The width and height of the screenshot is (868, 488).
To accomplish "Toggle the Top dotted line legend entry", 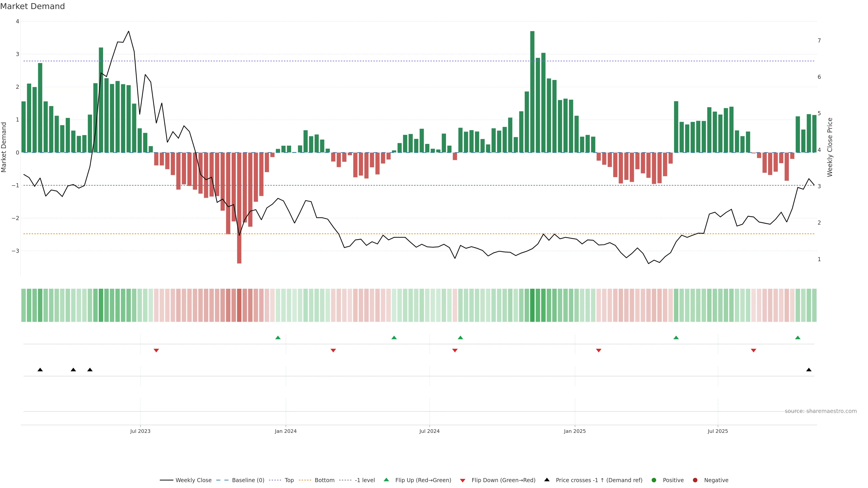I will click(x=289, y=480).
